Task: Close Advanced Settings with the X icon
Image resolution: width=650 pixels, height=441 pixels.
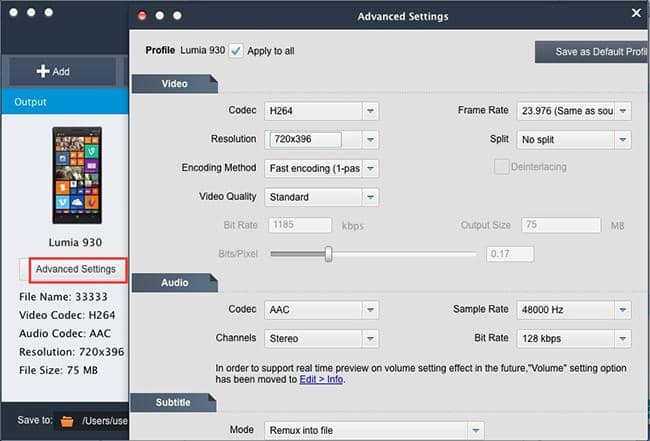Action: click(x=636, y=13)
